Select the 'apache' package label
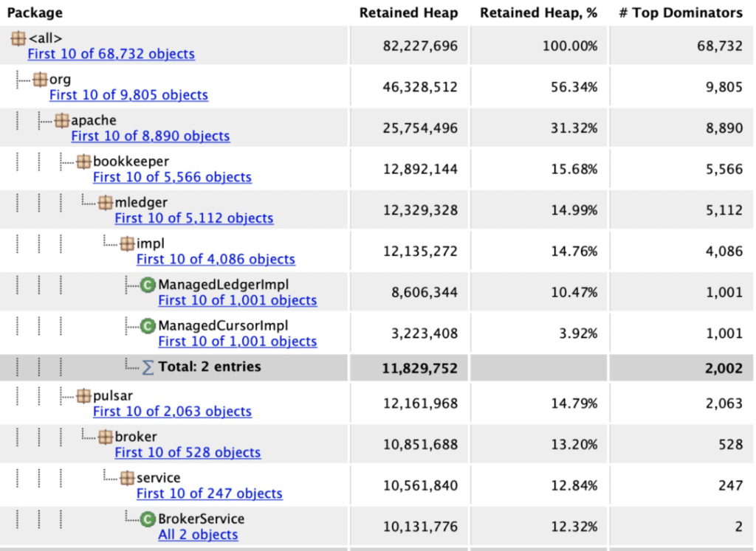Viewport: 756px width, 551px height. pos(94,120)
